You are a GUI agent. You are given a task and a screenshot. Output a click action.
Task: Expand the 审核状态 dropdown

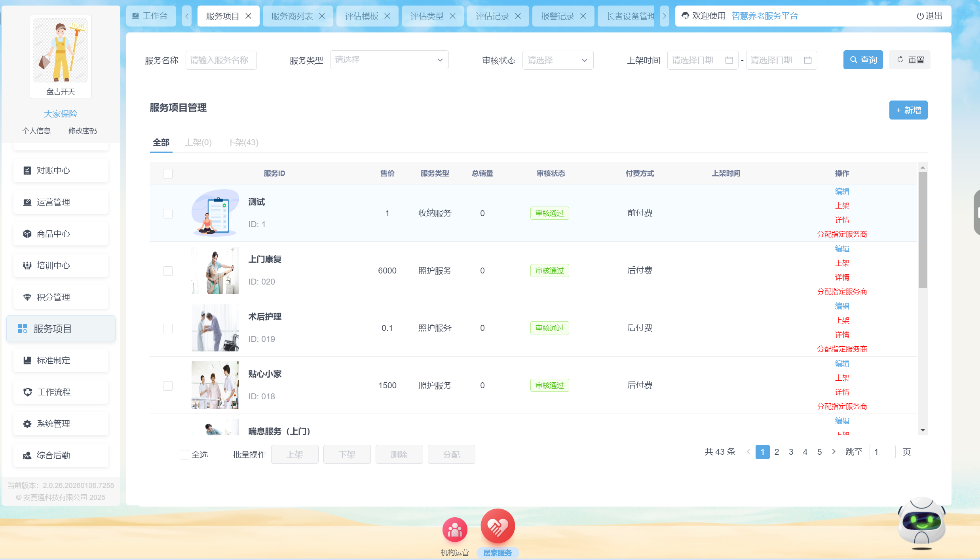558,60
